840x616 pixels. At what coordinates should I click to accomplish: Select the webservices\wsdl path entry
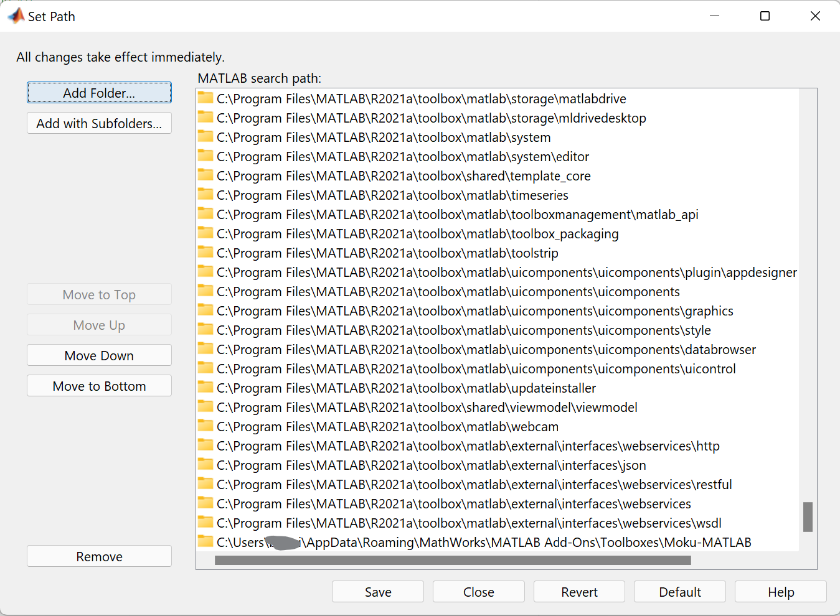pyautogui.click(x=469, y=523)
